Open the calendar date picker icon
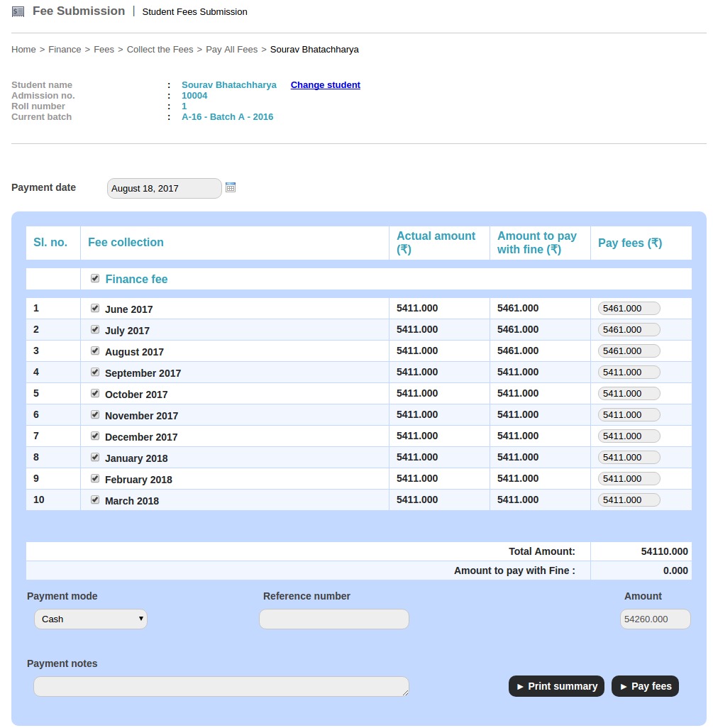Image resolution: width=713 pixels, height=728 pixels. coord(230,187)
